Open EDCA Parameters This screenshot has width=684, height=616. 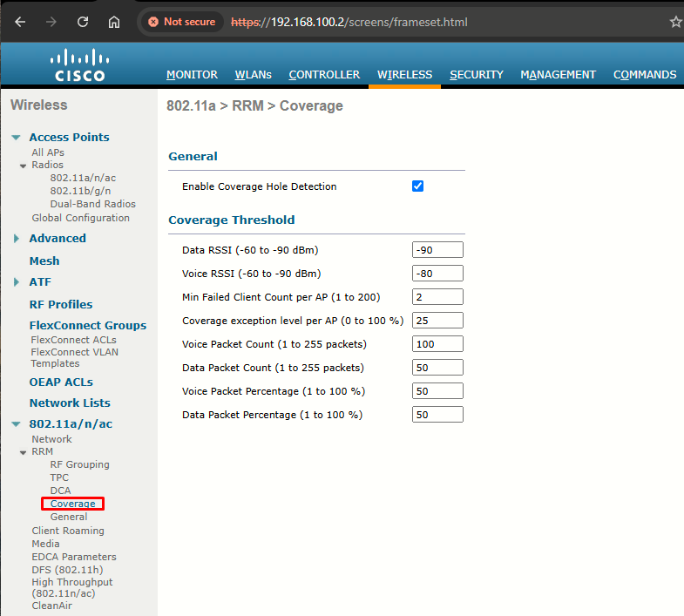tap(74, 557)
